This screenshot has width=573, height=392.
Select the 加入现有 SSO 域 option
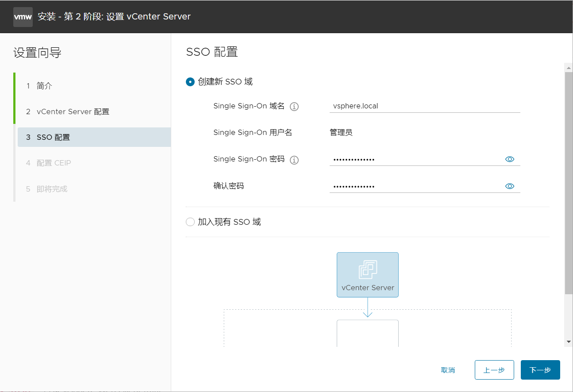[190, 222]
